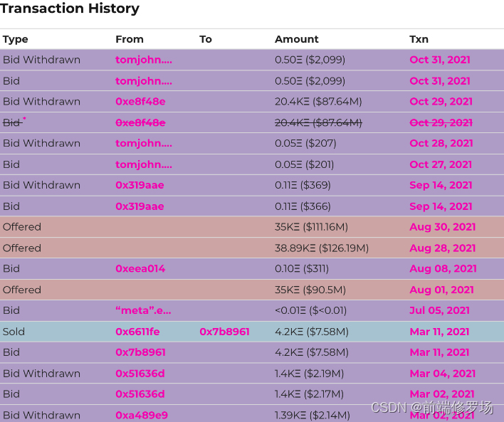Open the 0xeea014 bidder address
The image size is (504, 422).
point(140,269)
